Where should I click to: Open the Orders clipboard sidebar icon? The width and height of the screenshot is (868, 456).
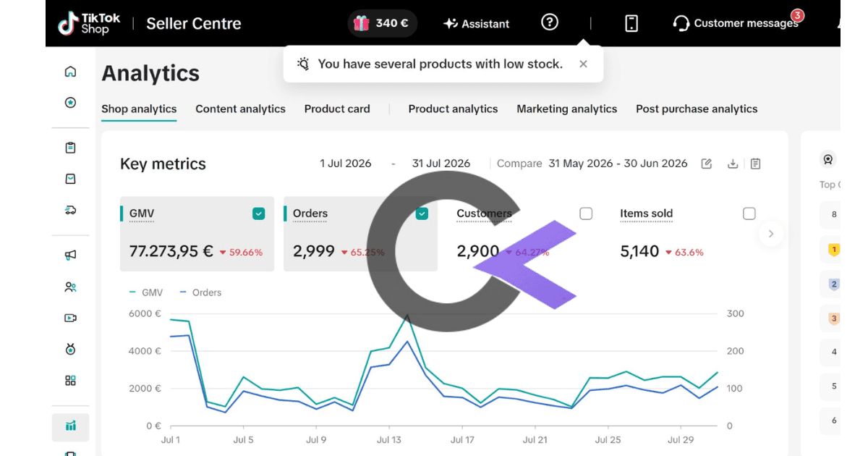coord(70,148)
